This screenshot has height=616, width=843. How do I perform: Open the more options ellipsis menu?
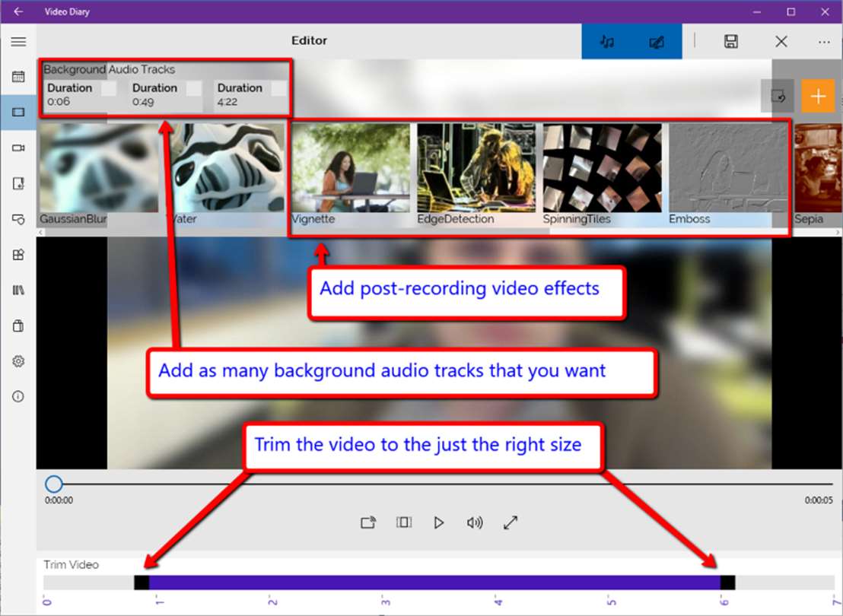coord(824,41)
